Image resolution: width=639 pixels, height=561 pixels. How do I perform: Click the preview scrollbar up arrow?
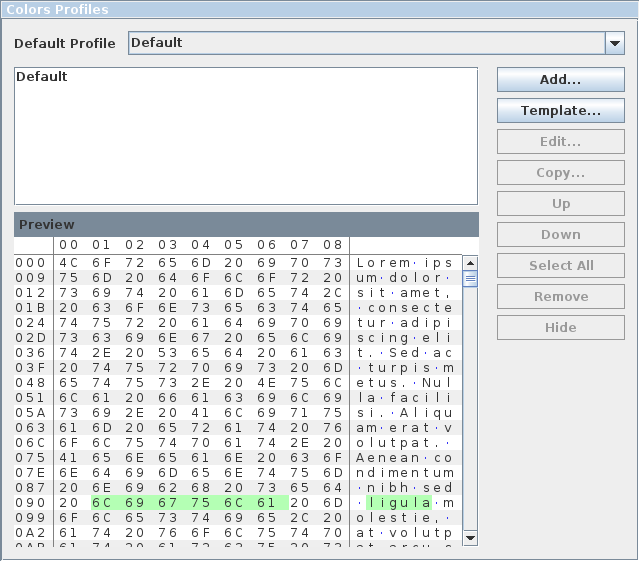tap(470, 262)
